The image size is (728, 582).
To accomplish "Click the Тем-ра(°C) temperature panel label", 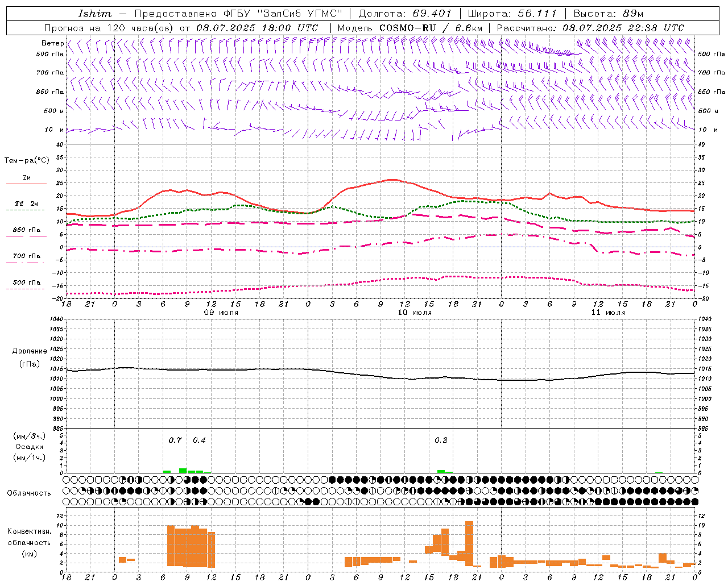I will pyautogui.click(x=27, y=160).
